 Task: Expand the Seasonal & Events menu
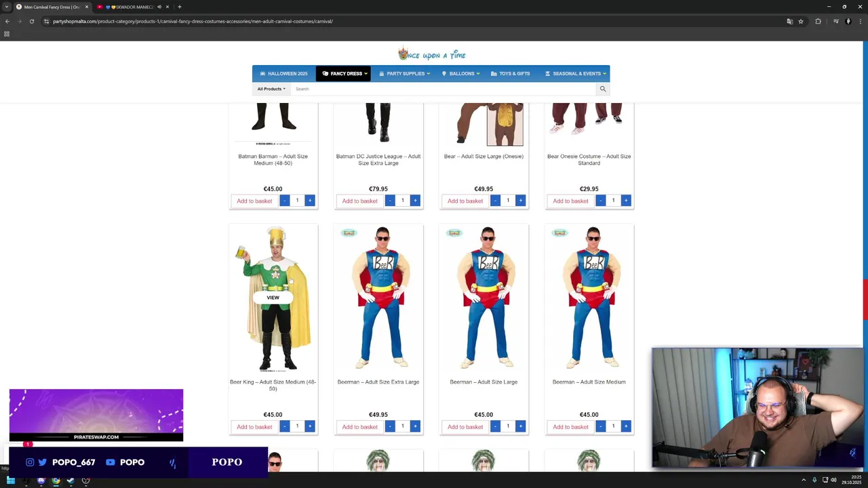click(575, 73)
